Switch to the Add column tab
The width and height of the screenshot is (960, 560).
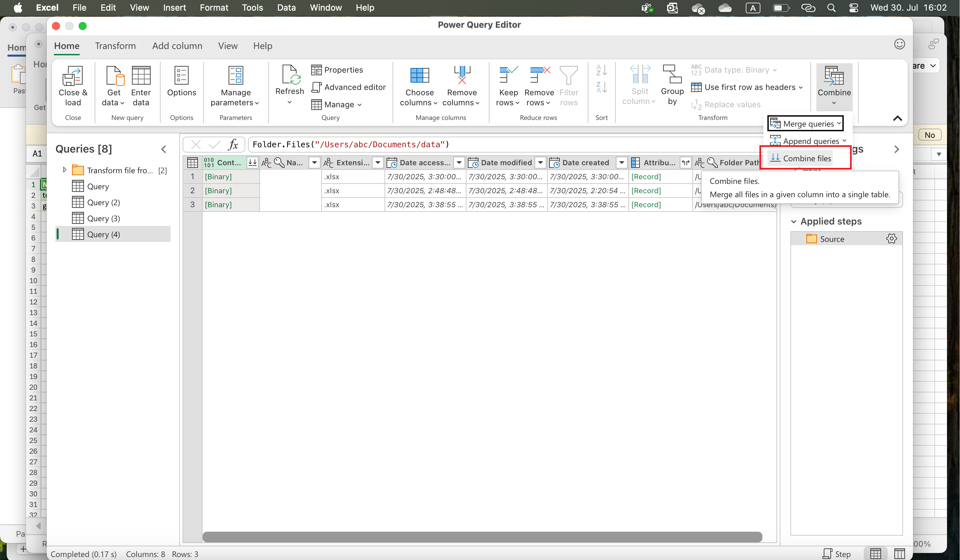click(177, 46)
